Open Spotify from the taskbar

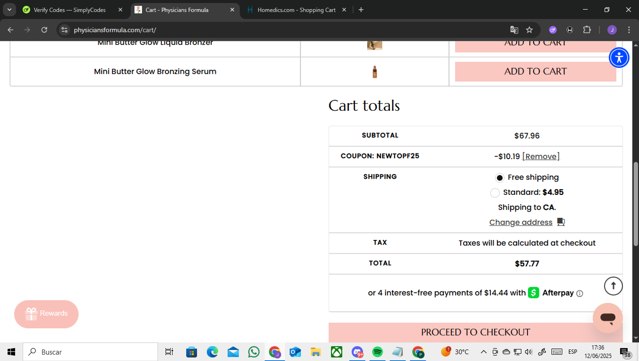[378, 352]
